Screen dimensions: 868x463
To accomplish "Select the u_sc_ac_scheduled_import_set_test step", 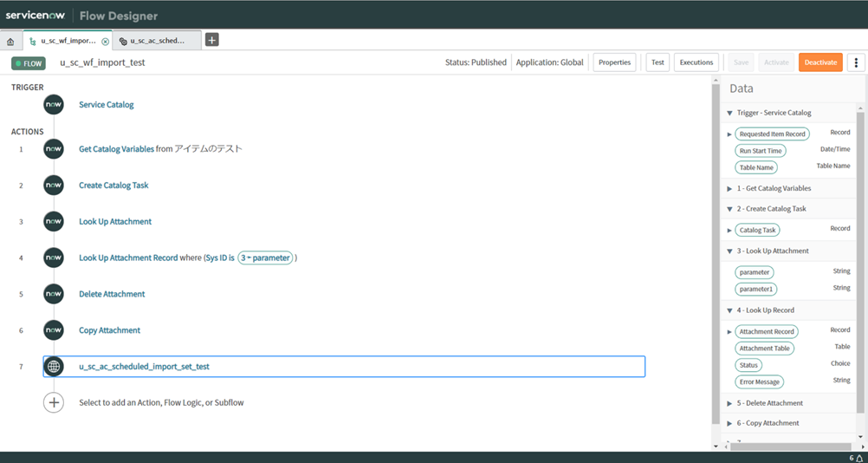I will [x=344, y=367].
